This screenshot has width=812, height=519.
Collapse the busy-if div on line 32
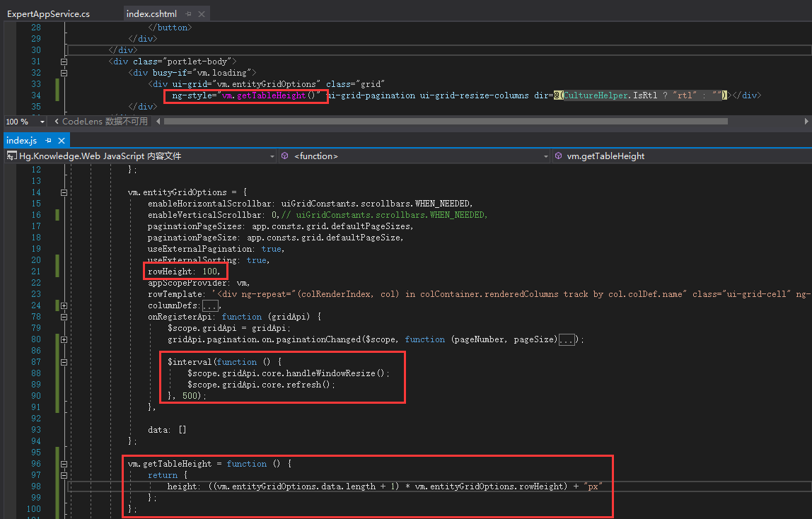tap(64, 73)
